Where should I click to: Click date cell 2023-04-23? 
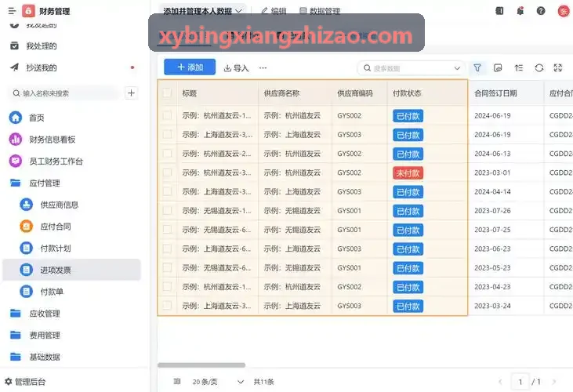(x=492, y=287)
